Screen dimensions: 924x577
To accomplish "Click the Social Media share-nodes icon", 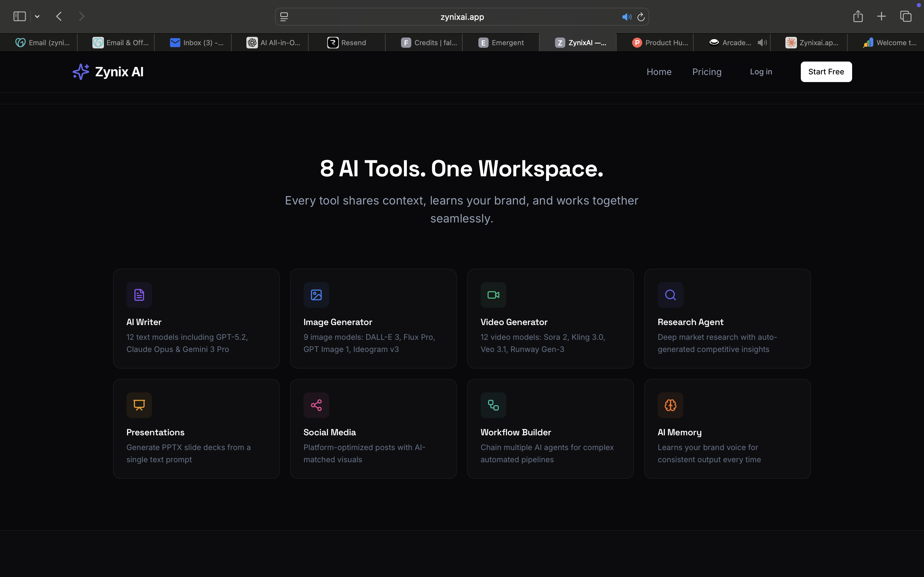I will pos(316,405).
